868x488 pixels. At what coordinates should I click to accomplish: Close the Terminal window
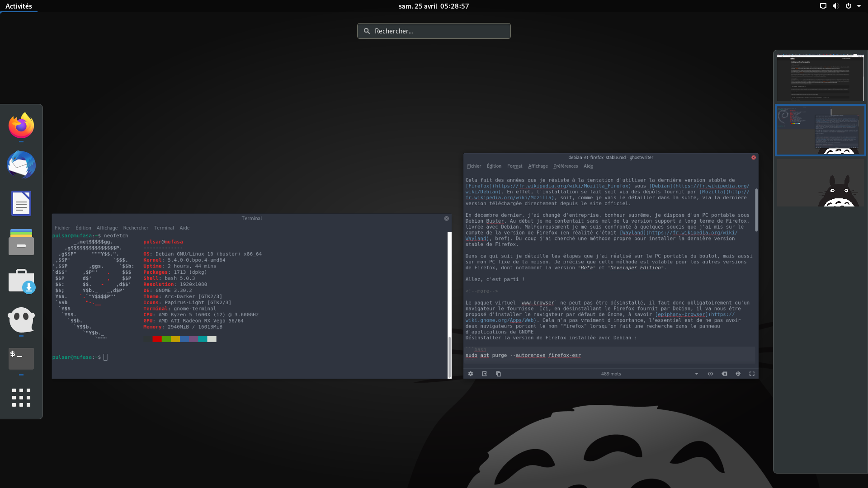[x=447, y=218]
